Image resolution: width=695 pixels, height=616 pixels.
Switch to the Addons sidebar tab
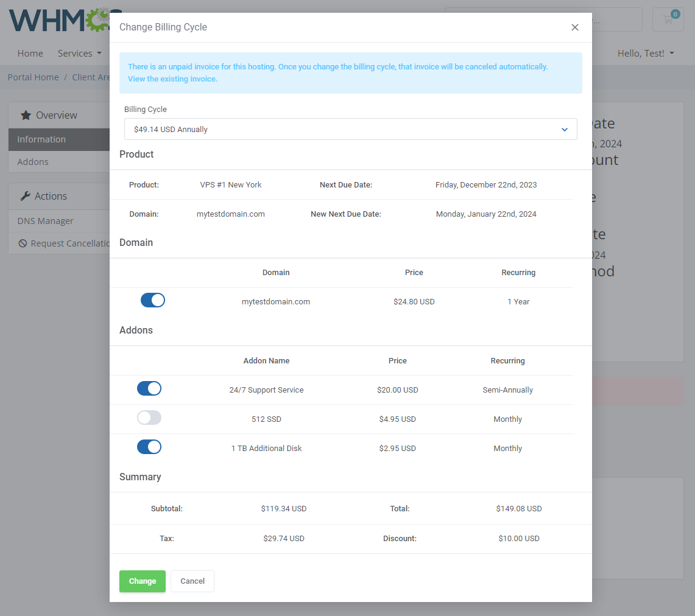tap(33, 161)
